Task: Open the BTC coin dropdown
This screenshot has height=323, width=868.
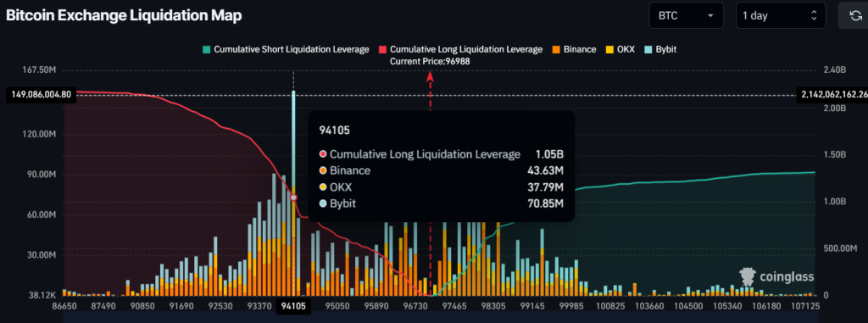Action: tap(686, 15)
